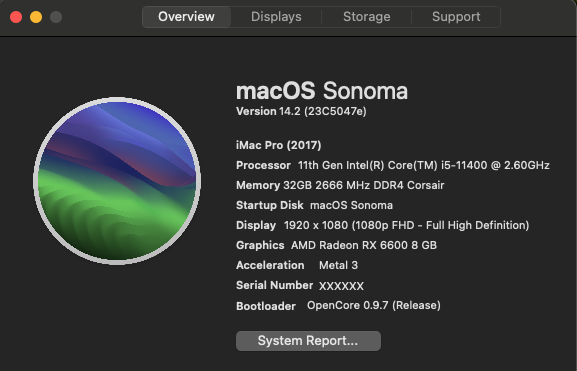Image resolution: width=577 pixels, height=371 pixels.
Task: Click the 32GB 2666 MHz DDR4 Corsair value
Action: pyautogui.click(x=364, y=185)
